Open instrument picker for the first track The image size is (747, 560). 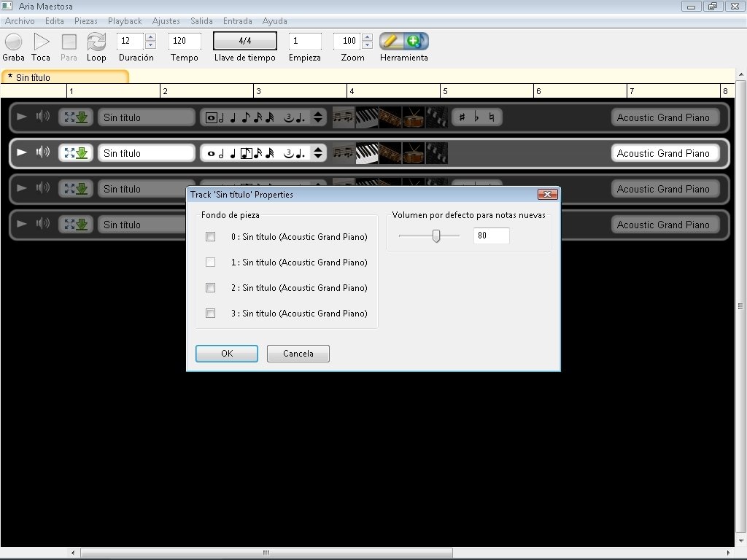[x=665, y=117]
